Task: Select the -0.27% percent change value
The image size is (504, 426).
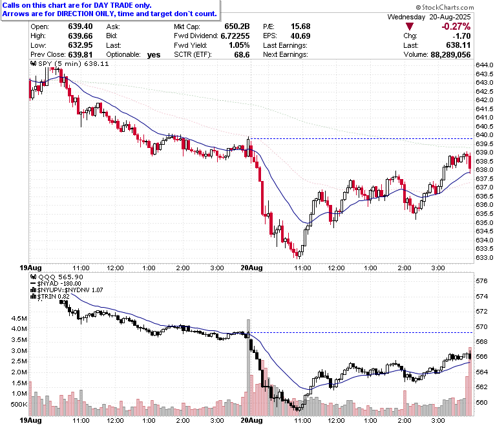Action: pyautogui.click(x=456, y=27)
